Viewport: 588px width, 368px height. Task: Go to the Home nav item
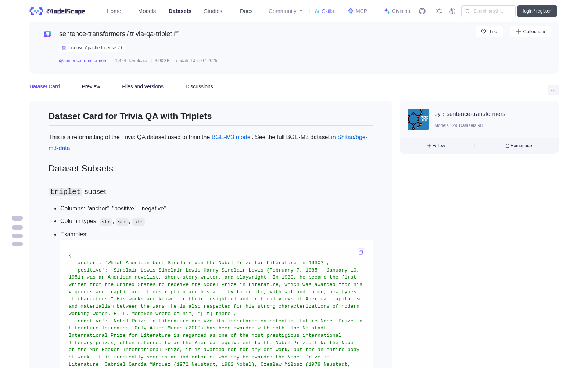pos(114,11)
